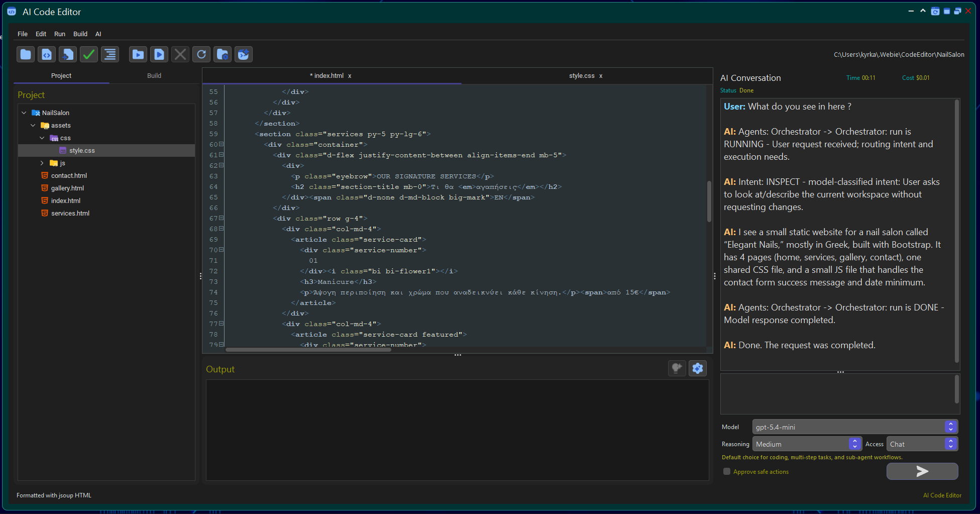Click the code file icon in the toolbar
The image size is (980, 514).
(47, 54)
